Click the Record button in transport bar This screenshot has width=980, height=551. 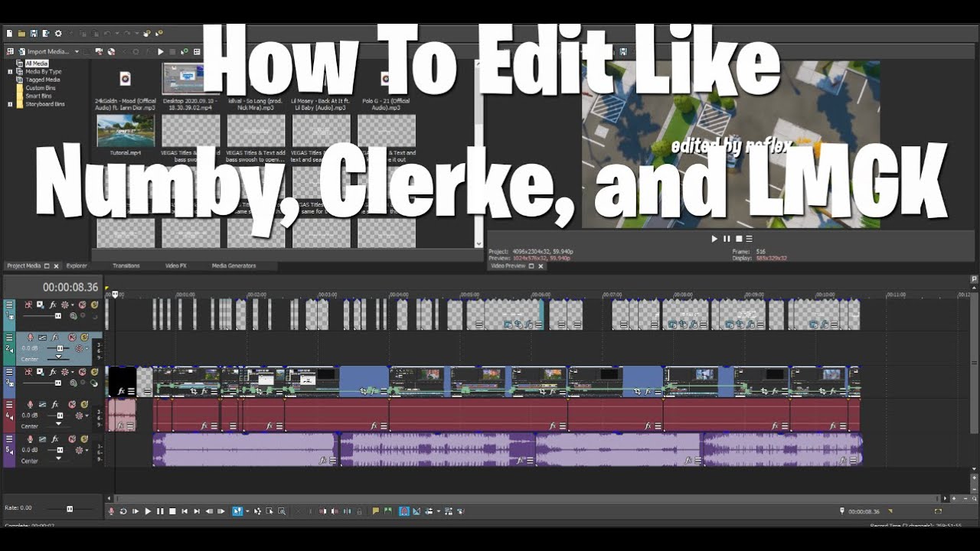point(111,511)
